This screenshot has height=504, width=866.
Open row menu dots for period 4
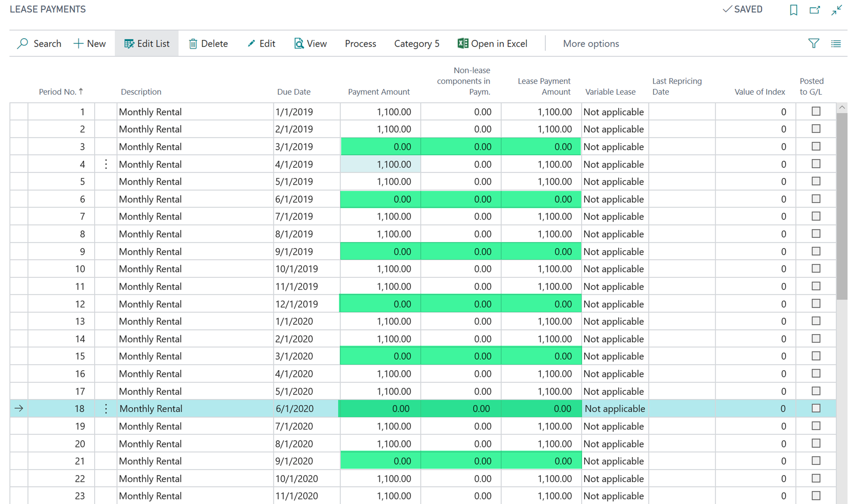point(106,164)
